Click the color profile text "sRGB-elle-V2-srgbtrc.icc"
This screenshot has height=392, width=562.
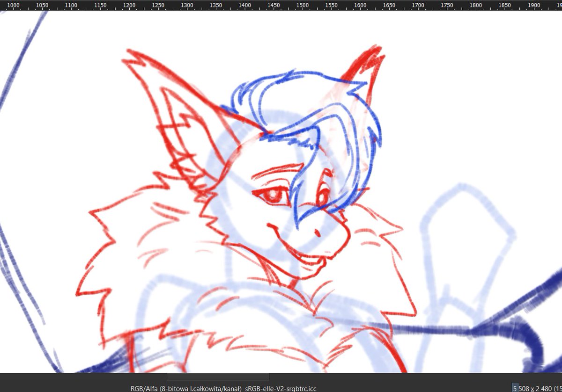(281, 388)
